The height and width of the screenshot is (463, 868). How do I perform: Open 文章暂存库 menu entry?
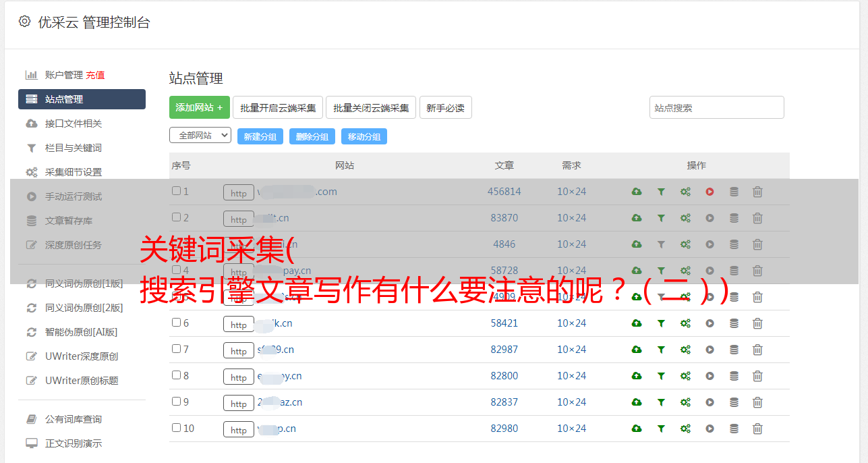pyautogui.click(x=69, y=221)
